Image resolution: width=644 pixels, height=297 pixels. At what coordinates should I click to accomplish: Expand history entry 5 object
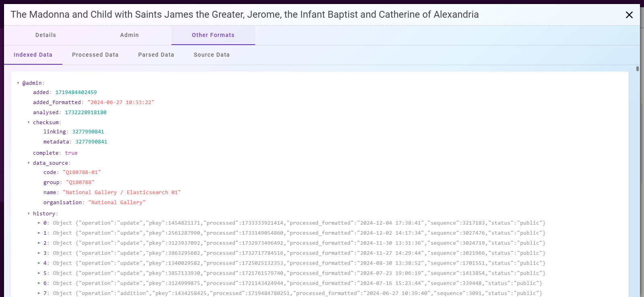tap(39, 273)
